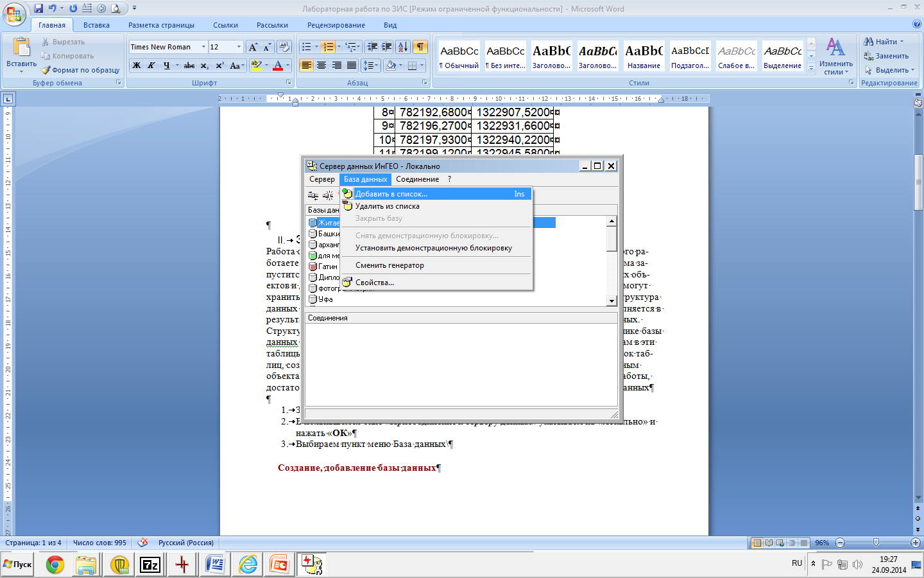The width and height of the screenshot is (924, 578).
Task: Expand the styles gallery More arrow
Action: tap(811, 68)
